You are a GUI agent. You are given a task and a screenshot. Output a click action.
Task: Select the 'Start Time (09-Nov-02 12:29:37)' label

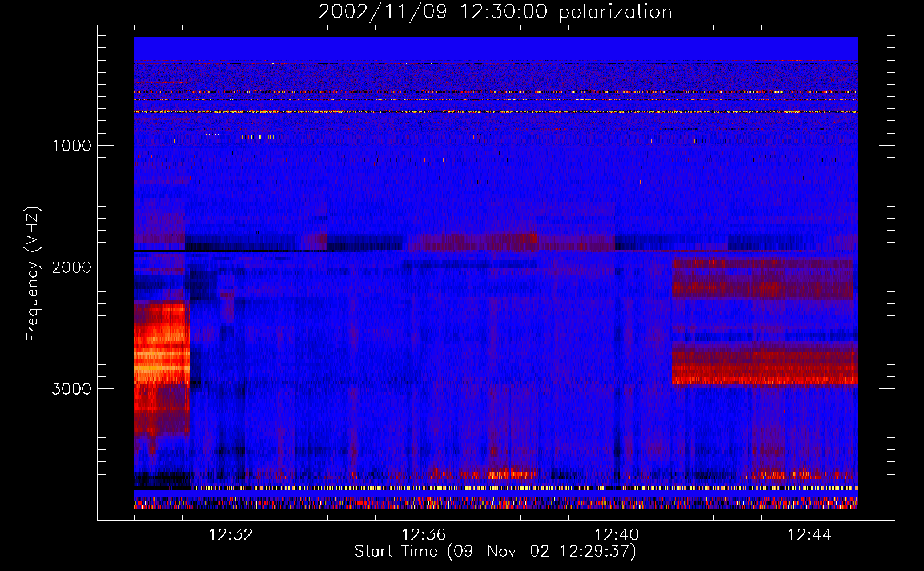(495, 552)
